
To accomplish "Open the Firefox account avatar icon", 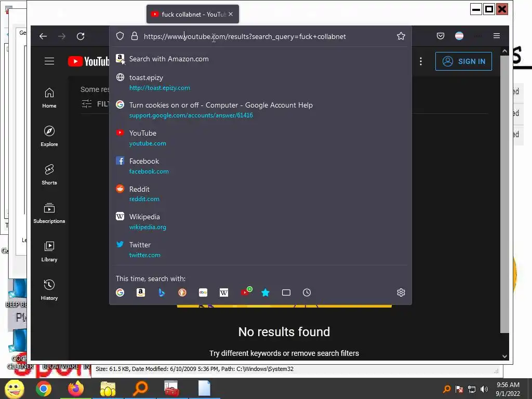I will point(459,36).
